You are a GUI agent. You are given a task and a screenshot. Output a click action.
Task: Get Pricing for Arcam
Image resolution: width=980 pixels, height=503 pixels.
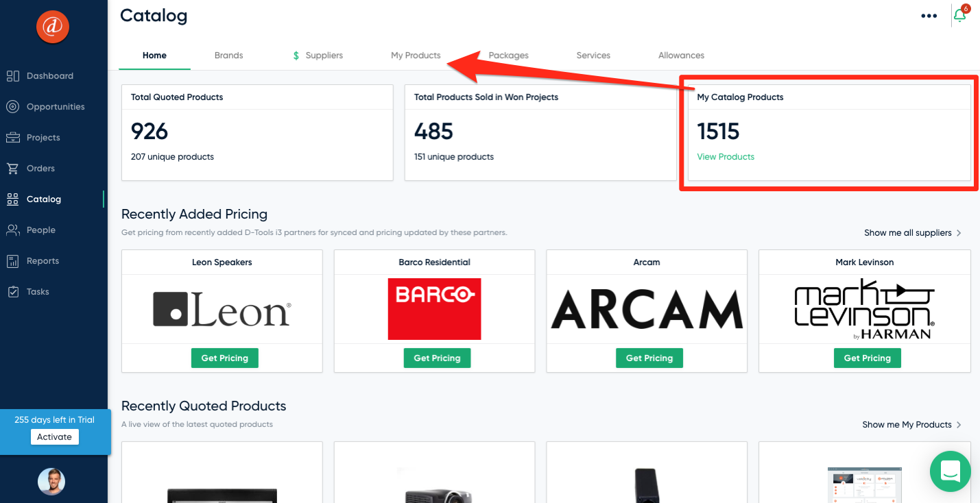coord(649,358)
